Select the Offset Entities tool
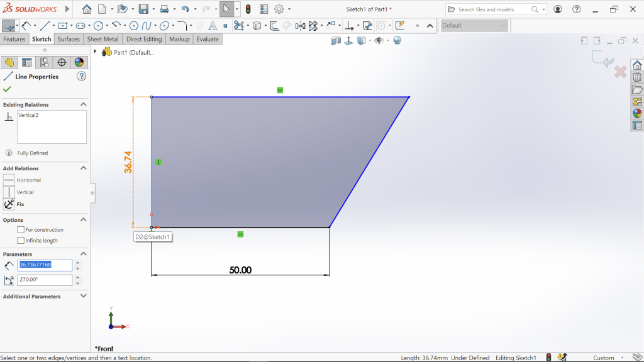This screenshot has width=644, height=362. [x=274, y=26]
